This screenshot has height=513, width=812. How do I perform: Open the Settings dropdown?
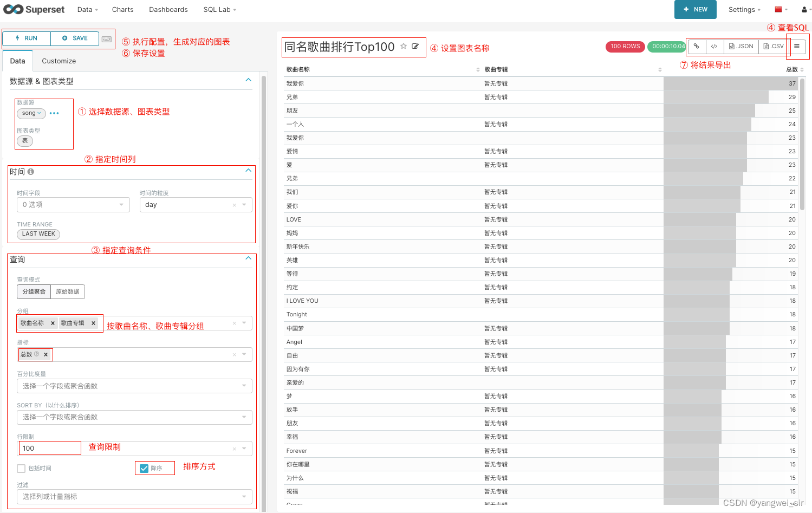pos(744,10)
